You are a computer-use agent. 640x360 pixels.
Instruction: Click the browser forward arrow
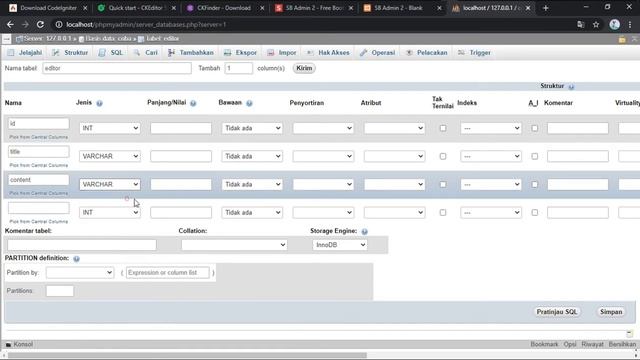tap(25, 24)
